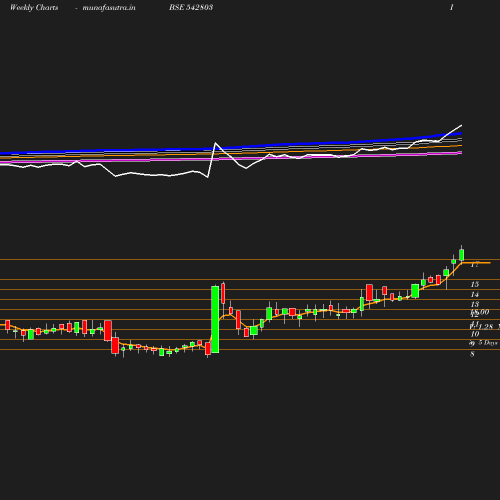Viewport: 500px width, 500px height.
Task: Click the price axis label 15
Action: tap(475, 284)
